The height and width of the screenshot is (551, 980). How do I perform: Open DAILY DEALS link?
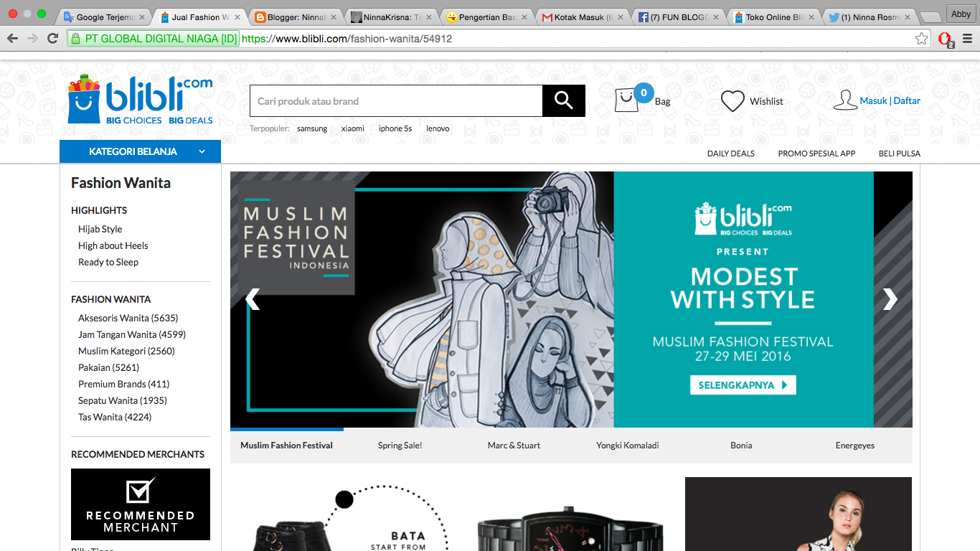pyautogui.click(x=731, y=154)
